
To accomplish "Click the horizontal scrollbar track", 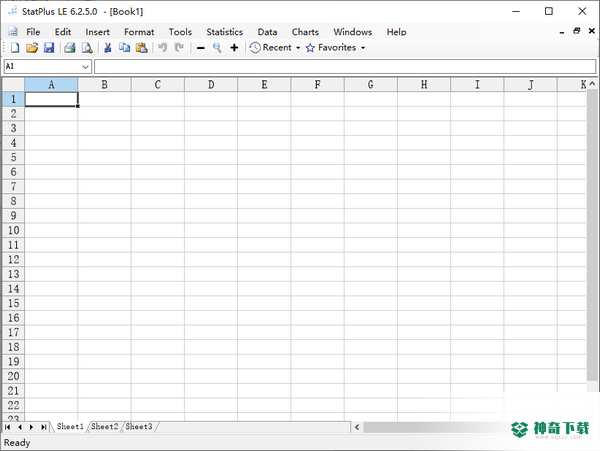I will [436, 427].
